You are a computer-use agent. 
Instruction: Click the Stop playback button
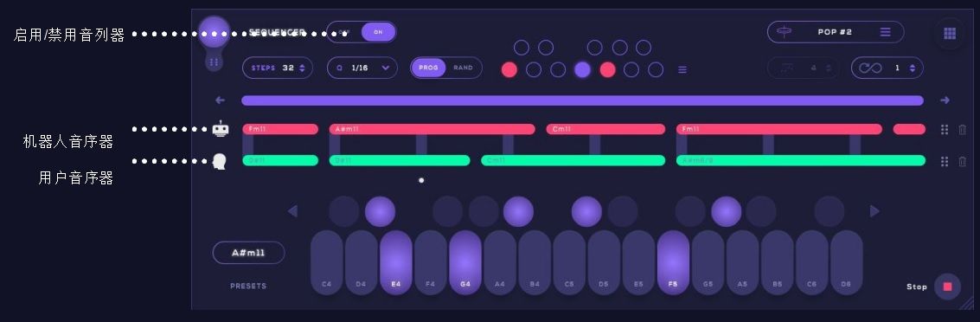(x=947, y=287)
